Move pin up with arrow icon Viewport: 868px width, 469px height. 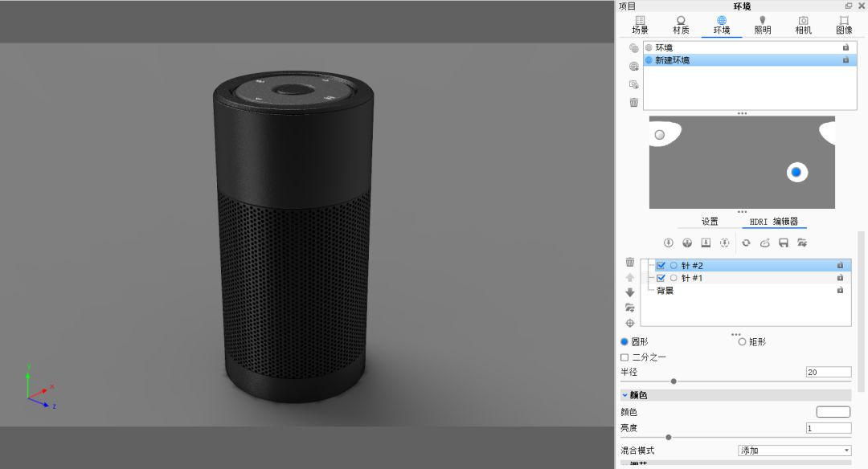point(630,277)
